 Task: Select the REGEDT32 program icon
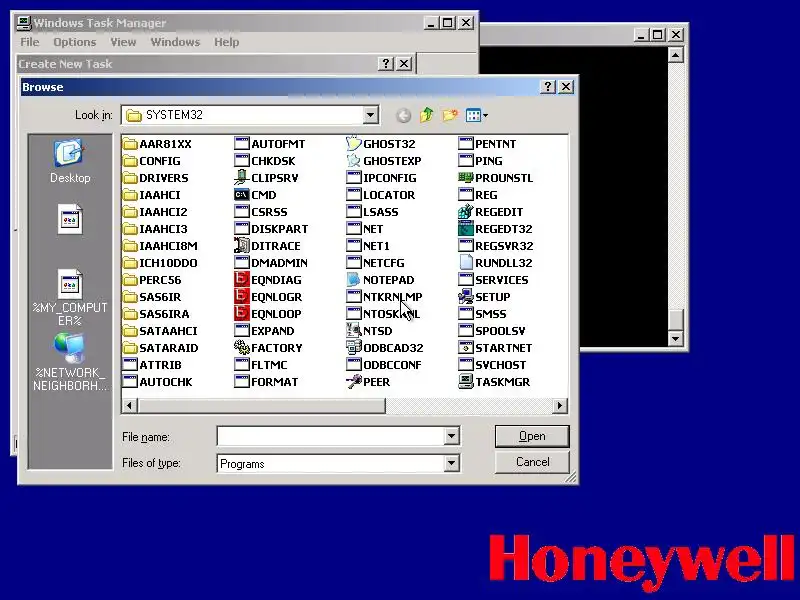point(465,229)
